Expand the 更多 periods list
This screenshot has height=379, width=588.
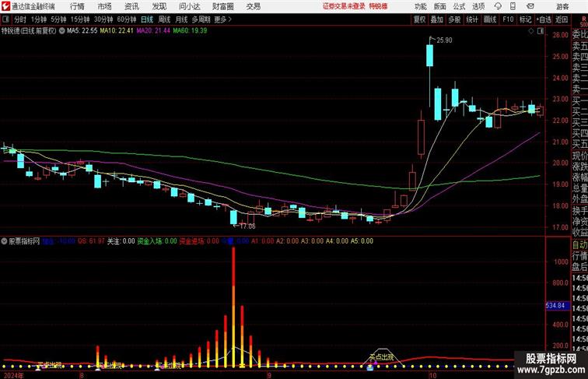tap(222, 19)
